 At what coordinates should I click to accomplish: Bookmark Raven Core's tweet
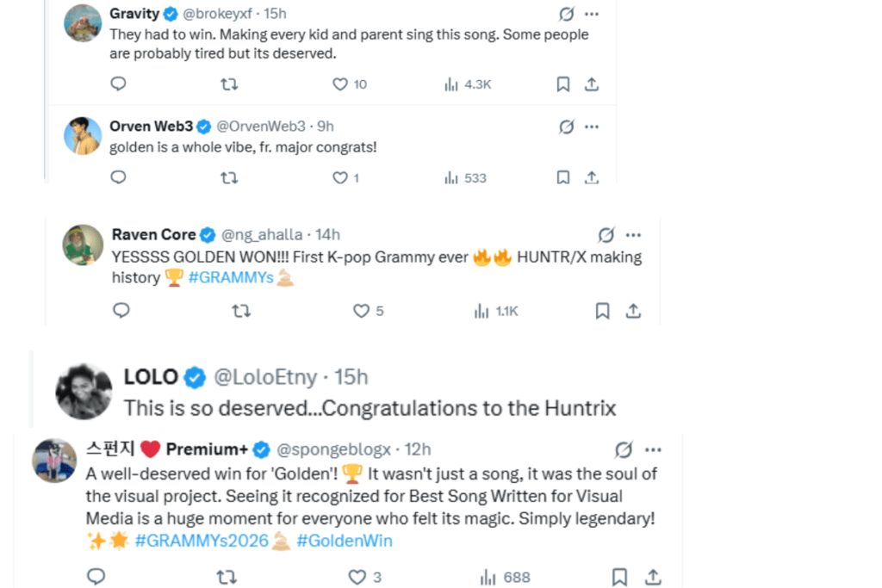[602, 311]
